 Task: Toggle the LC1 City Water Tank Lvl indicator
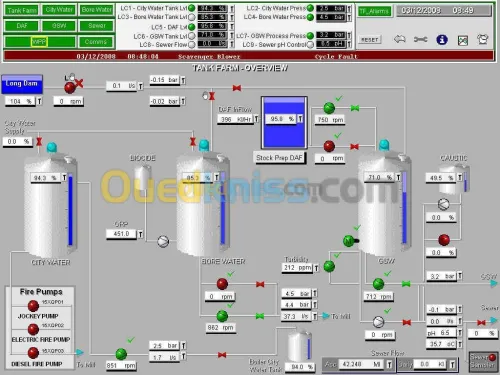[x=192, y=8]
